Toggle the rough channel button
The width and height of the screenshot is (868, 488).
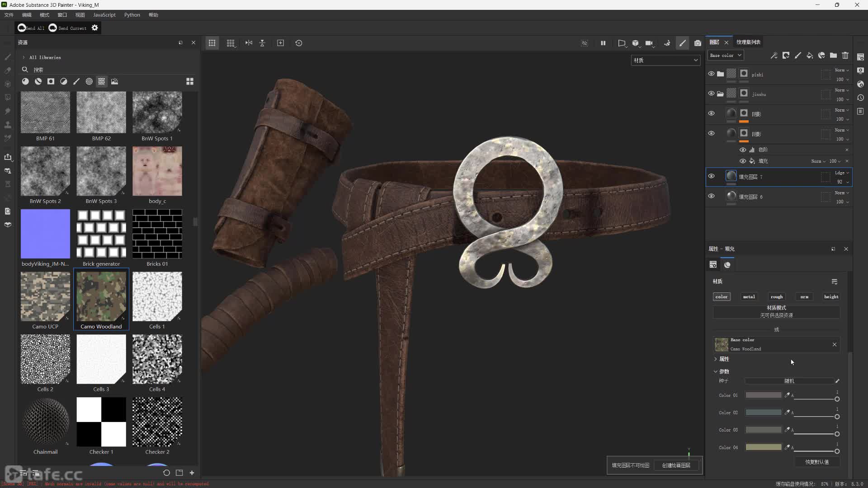[x=776, y=297]
